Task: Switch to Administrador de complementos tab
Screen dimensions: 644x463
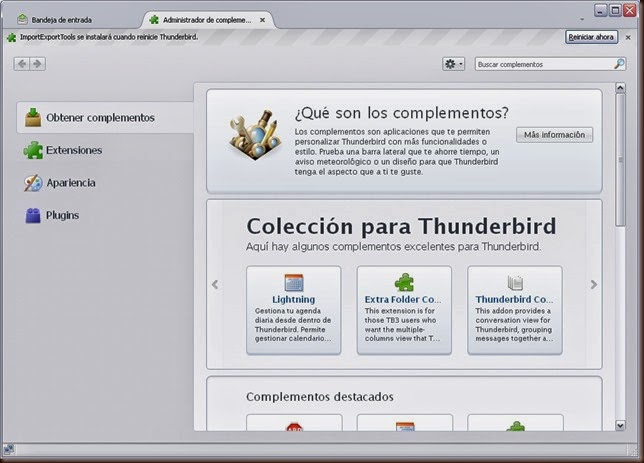Action: pyautogui.click(x=207, y=20)
